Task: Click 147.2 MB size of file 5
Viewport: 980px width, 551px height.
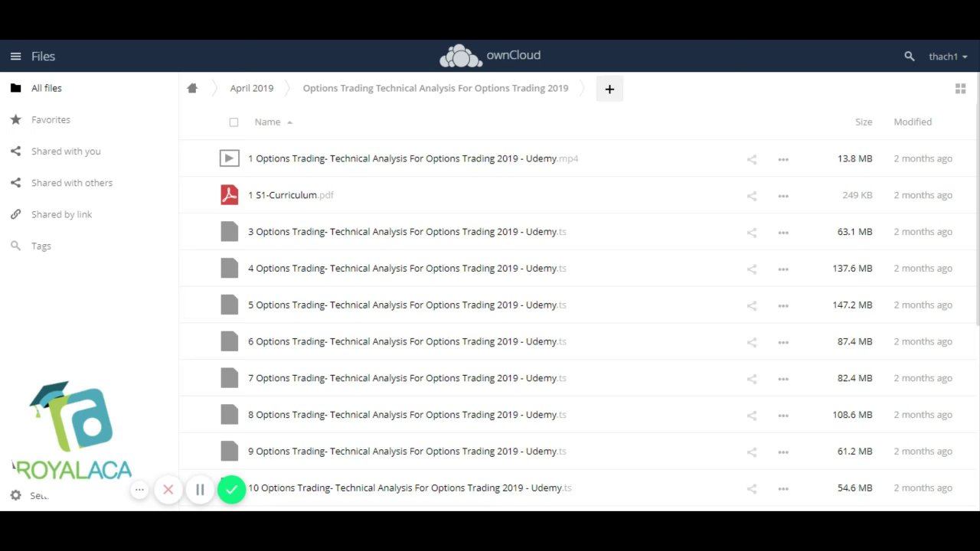Action: 852,305
